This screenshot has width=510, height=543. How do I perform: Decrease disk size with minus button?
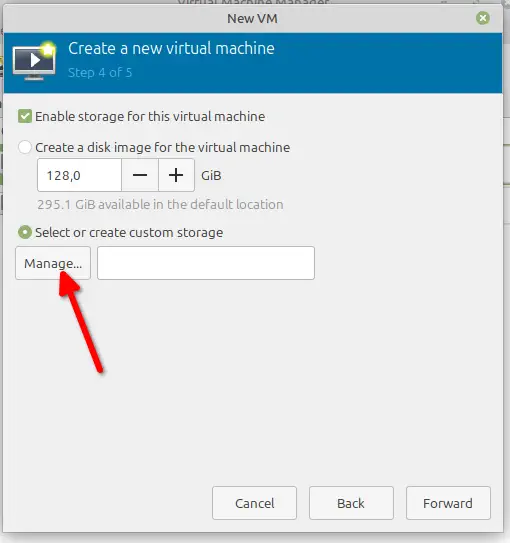click(x=140, y=175)
